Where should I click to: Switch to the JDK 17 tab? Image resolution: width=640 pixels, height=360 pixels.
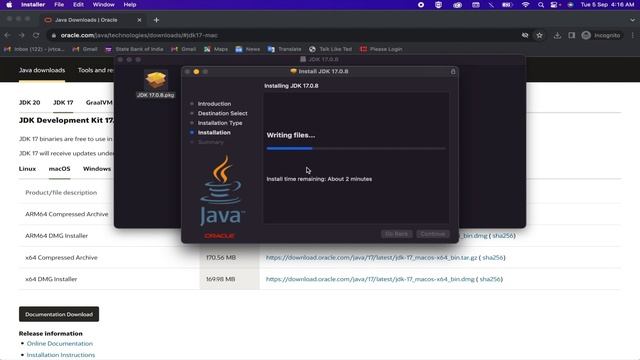(63, 102)
